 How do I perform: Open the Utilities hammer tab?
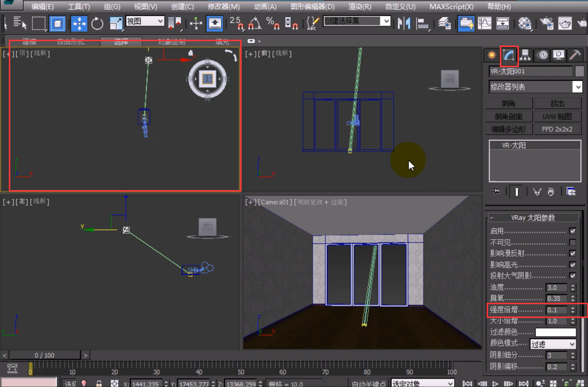tap(575, 55)
